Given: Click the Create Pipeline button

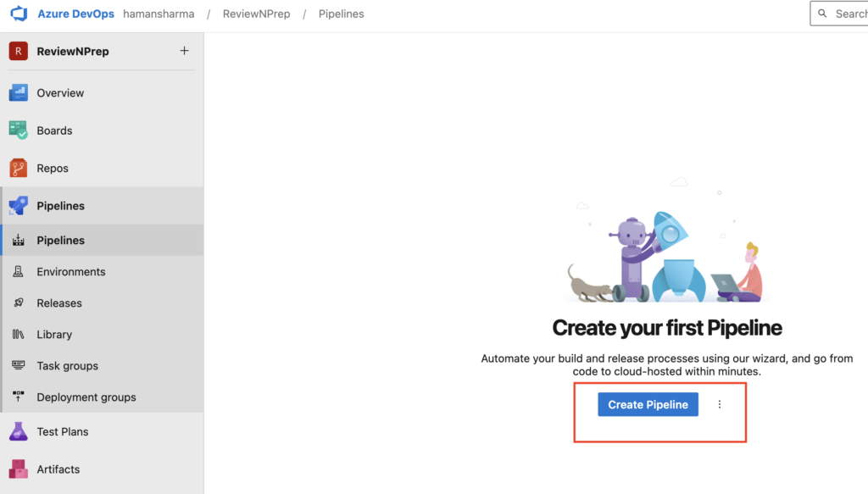Looking at the screenshot, I should coord(648,404).
